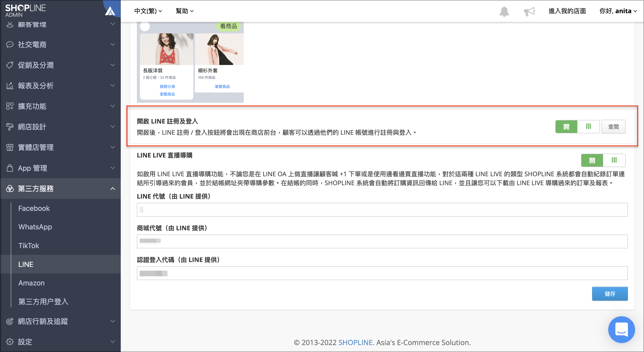This screenshot has width=644, height=352.
Task: Go to 進入我的店面 storefront
Action: [567, 11]
